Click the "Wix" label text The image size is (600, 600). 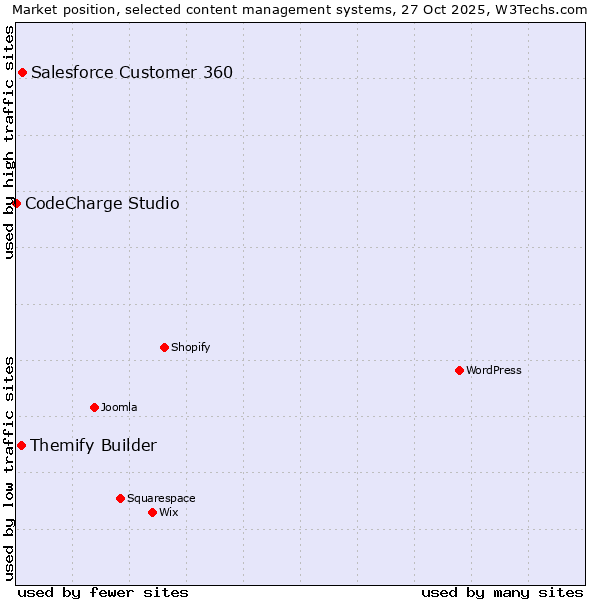(169, 513)
